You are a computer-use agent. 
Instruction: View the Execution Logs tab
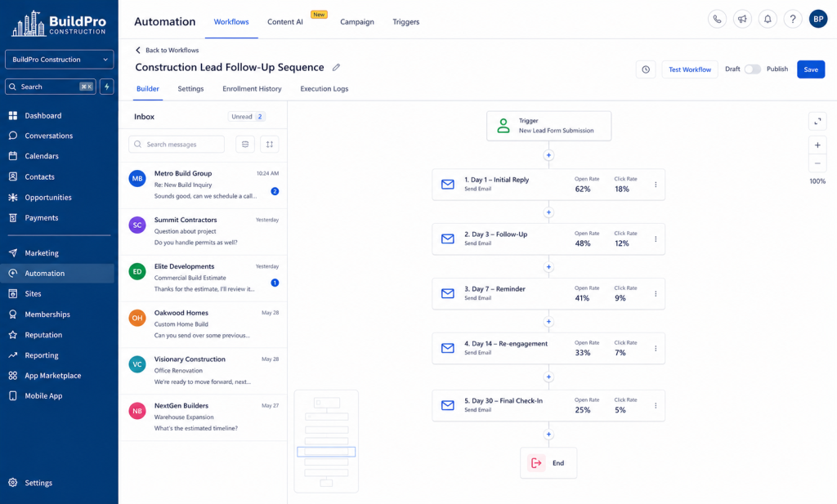[324, 88]
